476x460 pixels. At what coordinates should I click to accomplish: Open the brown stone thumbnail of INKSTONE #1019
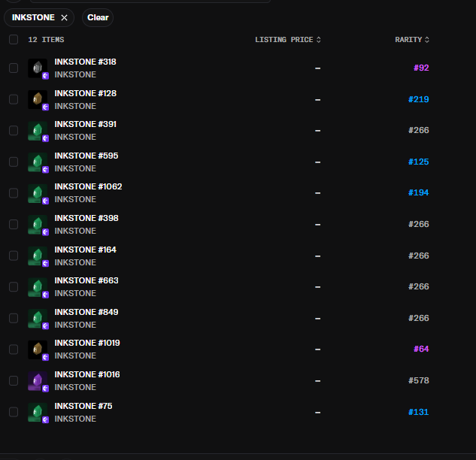38,350
